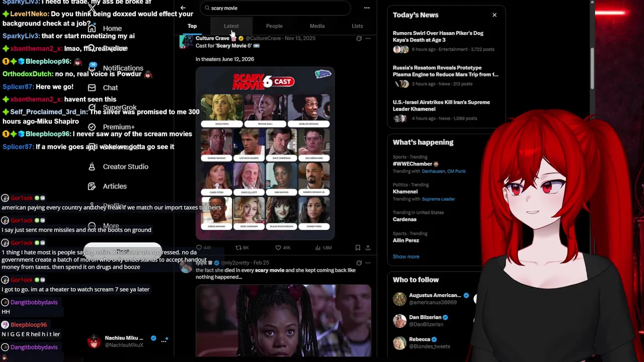
Task: Click the Danhausen, CM Punk link
Action: [444, 171]
